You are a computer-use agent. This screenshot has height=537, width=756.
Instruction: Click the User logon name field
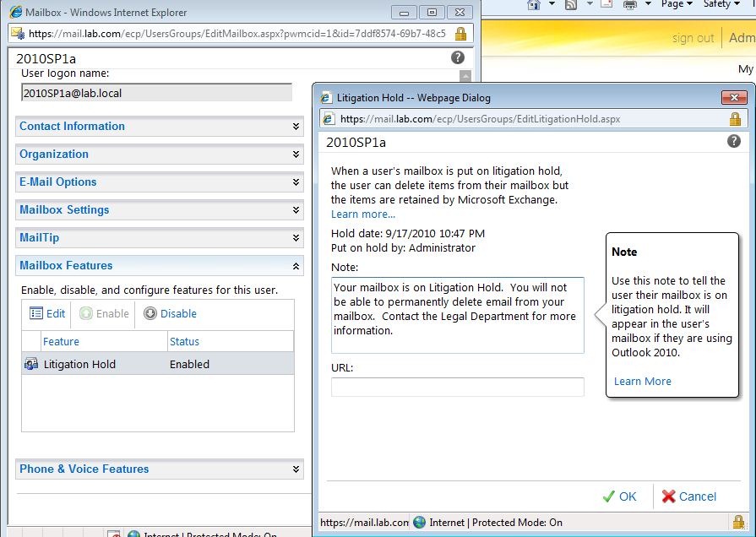[157, 93]
